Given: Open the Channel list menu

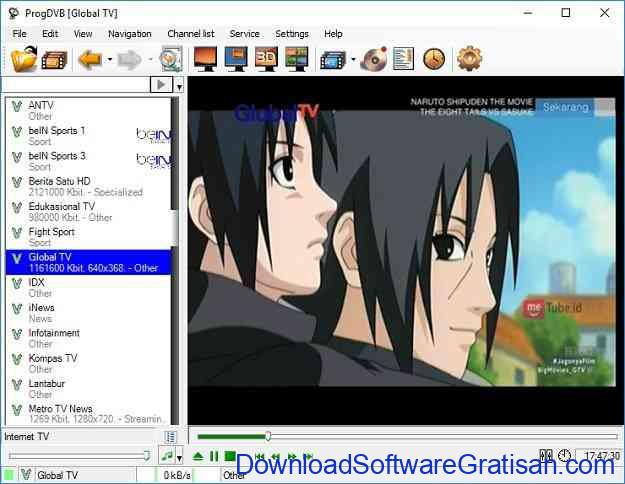Looking at the screenshot, I should point(191,34).
